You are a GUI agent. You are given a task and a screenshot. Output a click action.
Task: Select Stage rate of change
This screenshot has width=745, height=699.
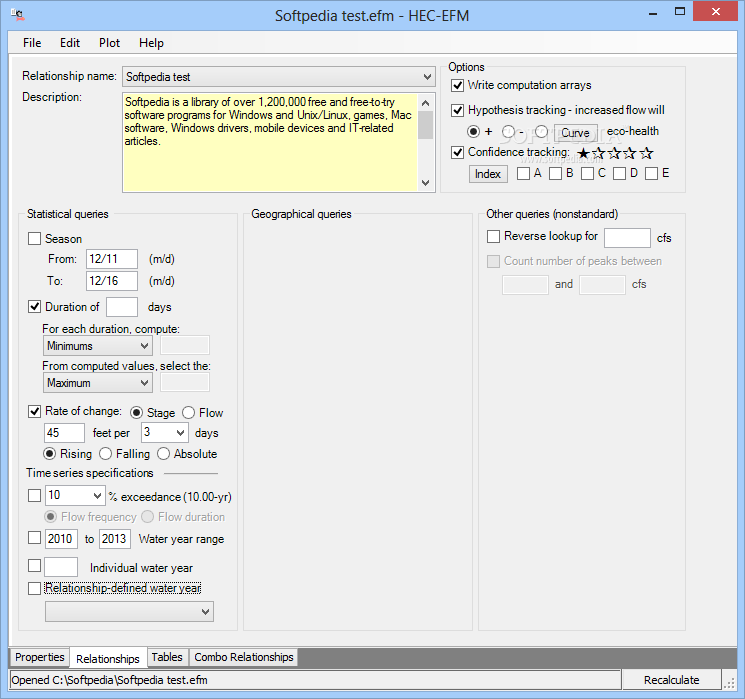tap(136, 412)
